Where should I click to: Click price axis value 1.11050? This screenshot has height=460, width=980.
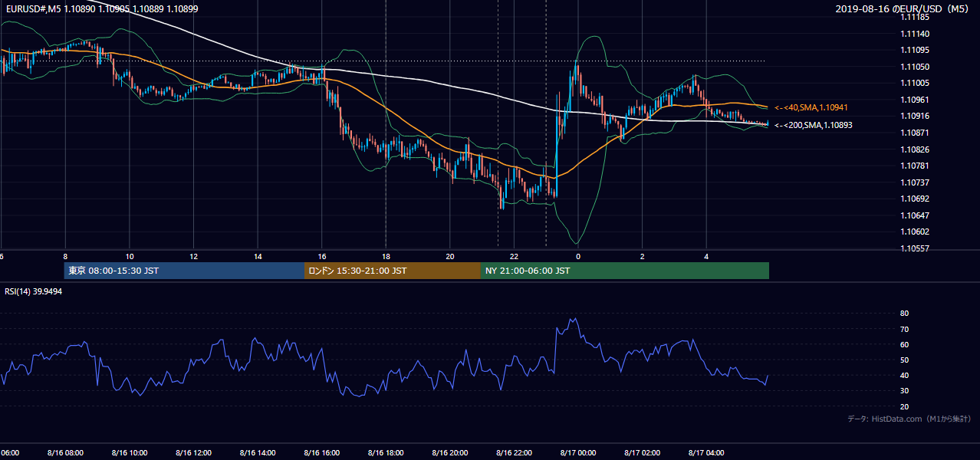tap(915, 67)
